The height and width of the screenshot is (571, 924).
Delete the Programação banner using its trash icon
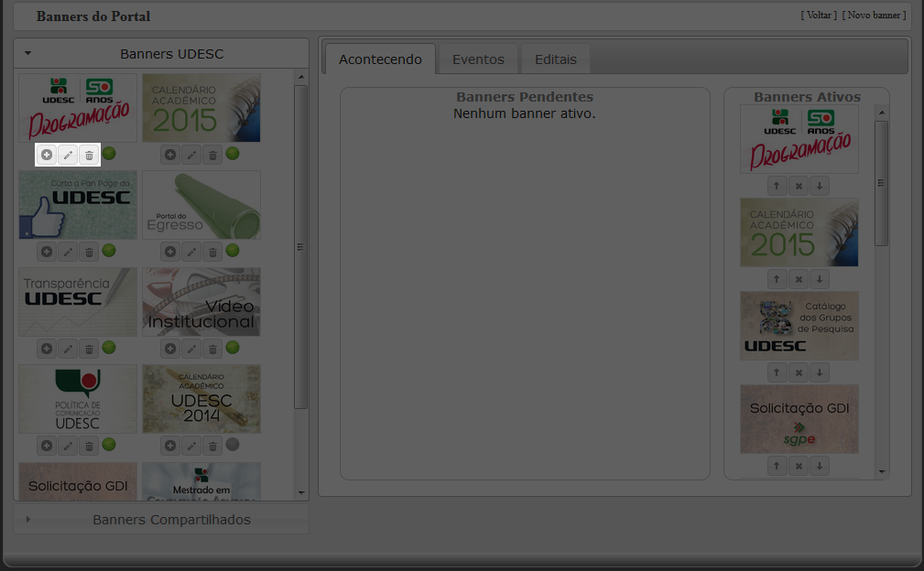click(89, 155)
